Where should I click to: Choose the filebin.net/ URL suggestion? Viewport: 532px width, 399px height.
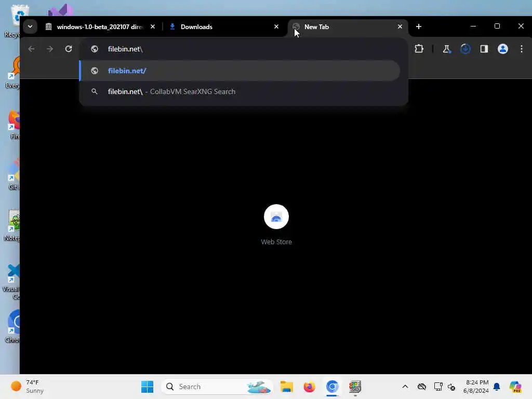tap(240, 71)
